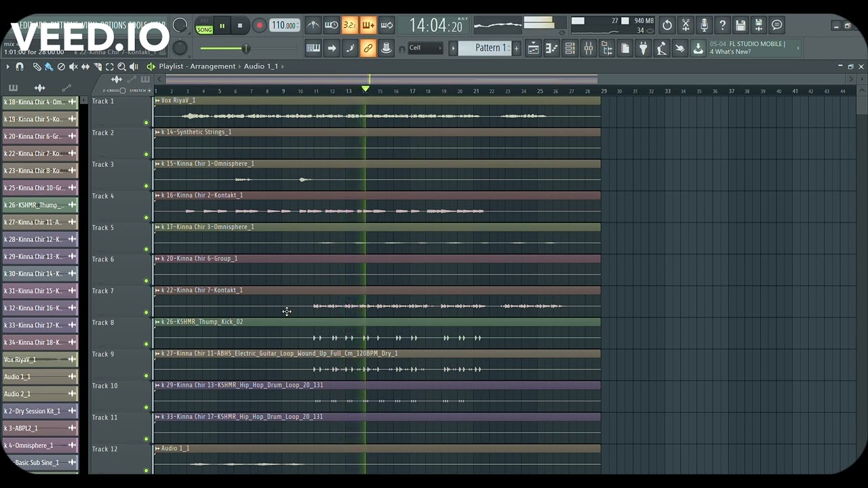Open the k 14-Synthetic Strings_1 clip menu arrow
The height and width of the screenshot is (488, 868).
pyautogui.click(x=157, y=132)
